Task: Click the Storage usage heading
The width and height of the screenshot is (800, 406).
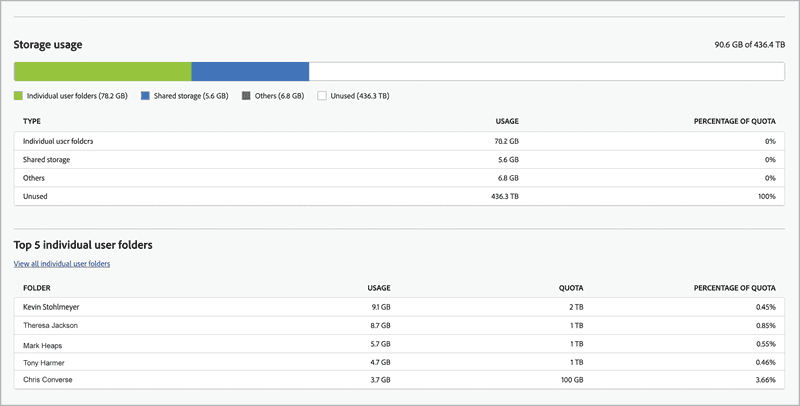Action: [x=48, y=45]
